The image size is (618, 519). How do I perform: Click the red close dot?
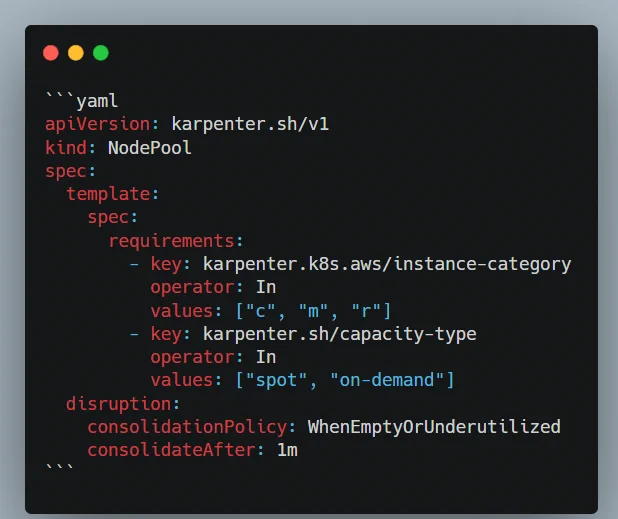(x=51, y=53)
